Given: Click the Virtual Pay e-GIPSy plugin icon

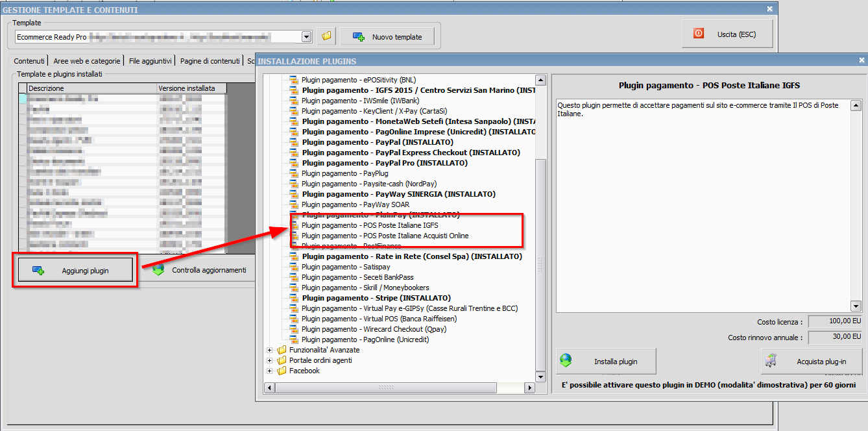Looking at the screenshot, I should [x=294, y=308].
